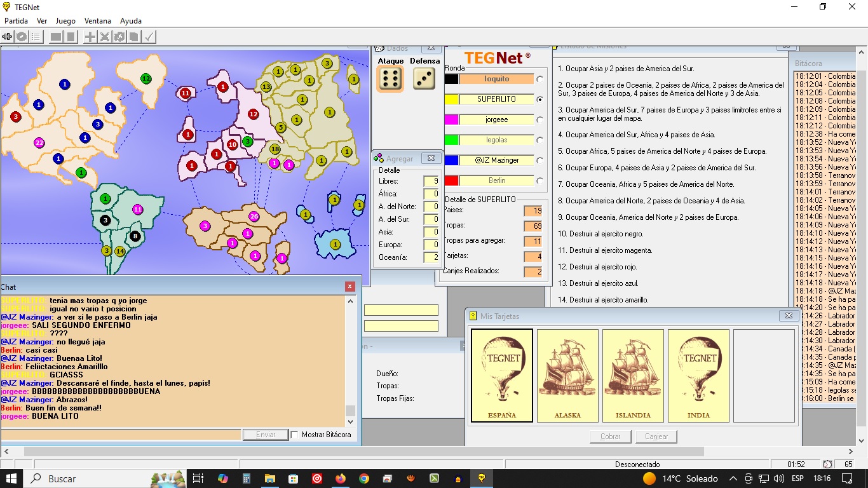This screenshot has height=488, width=868.
Task: Open Google Chrome from the taskbar
Action: tap(363, 478)
